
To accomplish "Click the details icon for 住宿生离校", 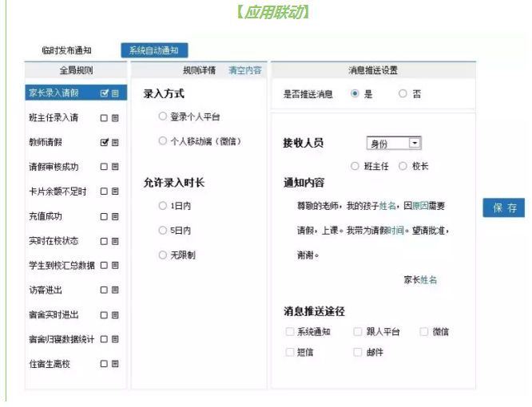I will click(116, 364).
